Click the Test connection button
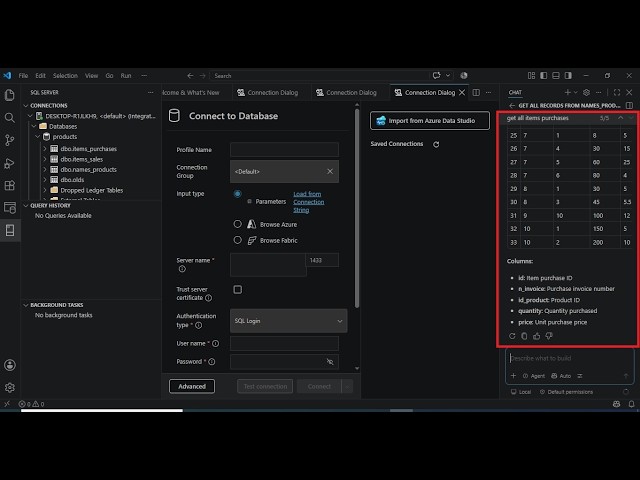 (265, 386)
